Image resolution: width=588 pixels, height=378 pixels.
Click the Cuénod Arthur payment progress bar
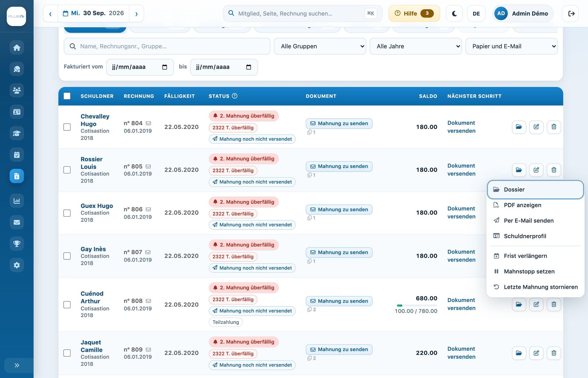click(x=417, y=305)
